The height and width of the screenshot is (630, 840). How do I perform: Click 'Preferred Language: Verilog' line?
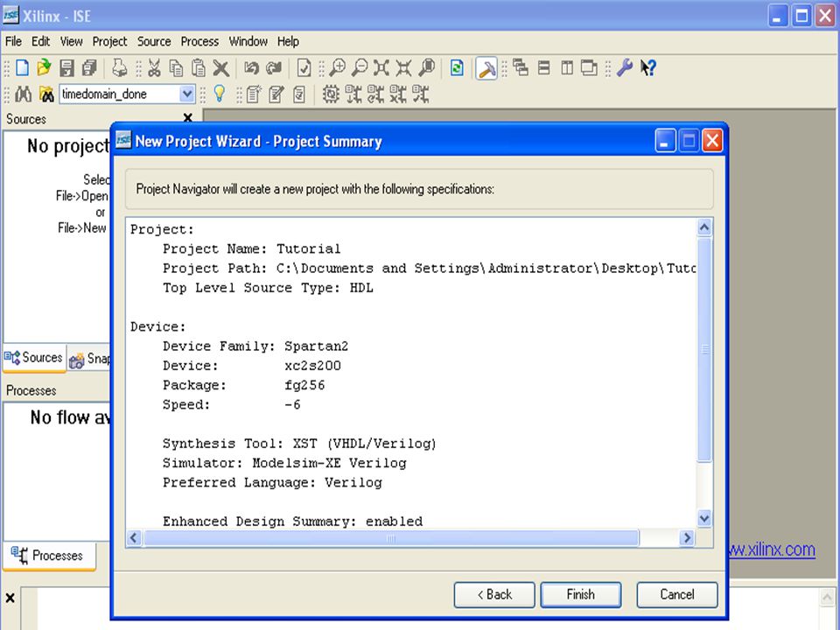(x=272, y=483)
